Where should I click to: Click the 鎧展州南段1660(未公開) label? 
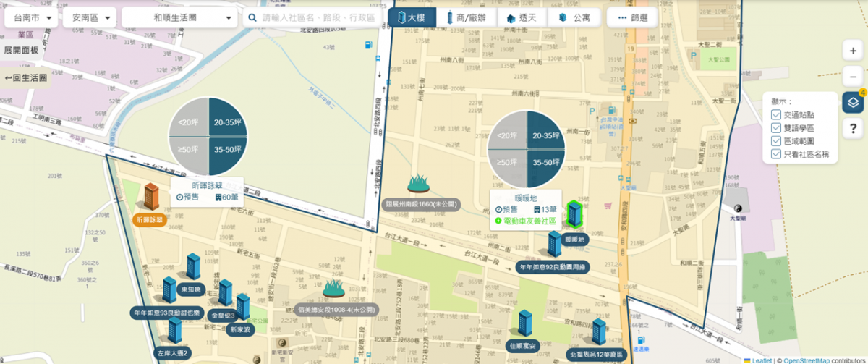(x=421, y=205)
